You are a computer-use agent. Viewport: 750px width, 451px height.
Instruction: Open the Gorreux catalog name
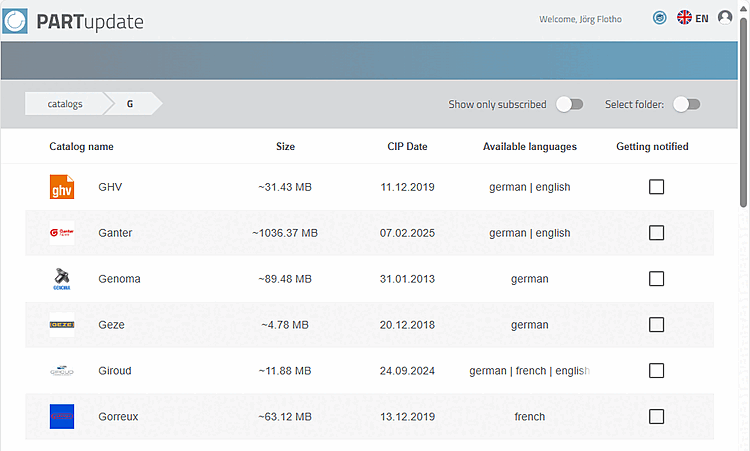click(118, 417)
